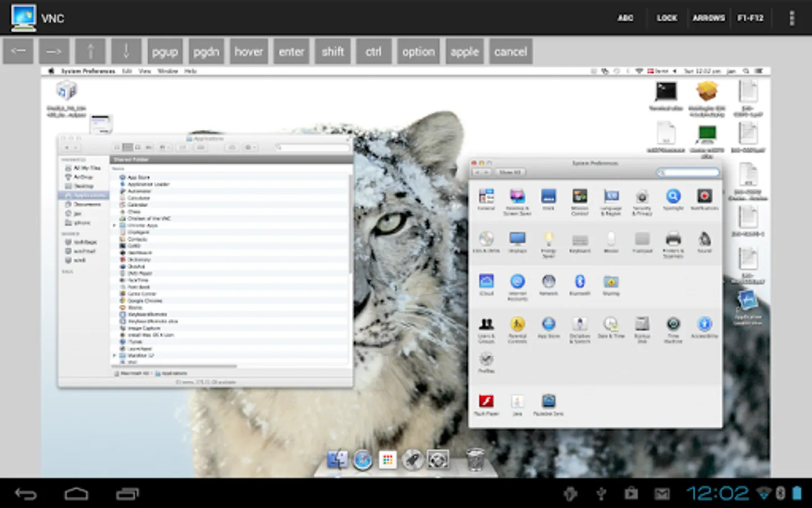The width and height of the screenshot is (812, 508).
Task: Open Notifications preferences pane
Action: point(704,200)
